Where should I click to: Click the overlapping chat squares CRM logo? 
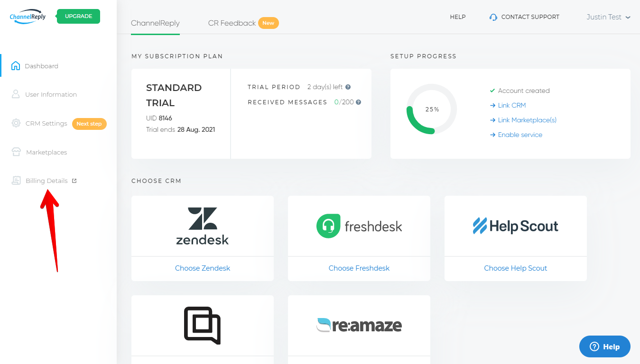point(203,325)
